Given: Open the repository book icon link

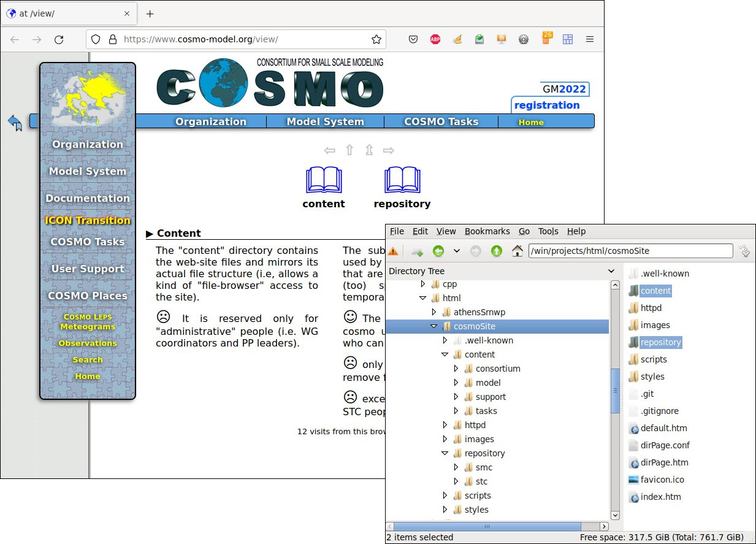Looking at the screenshot, I should (x=402, y=180).
